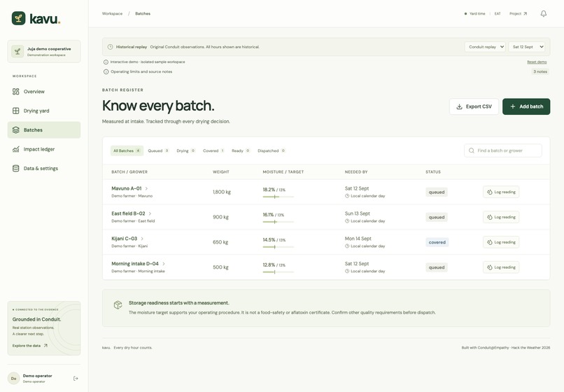564x392 pixels.
Task: Open the 3 notes badge
Action: pos(540,71)
